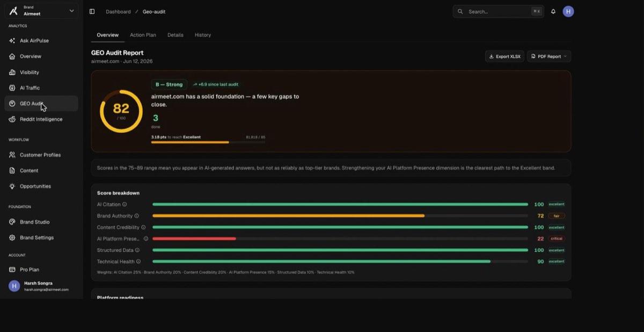Click the Brand Settings gear icon
644x332 pixels.
[x=12, y=237]
